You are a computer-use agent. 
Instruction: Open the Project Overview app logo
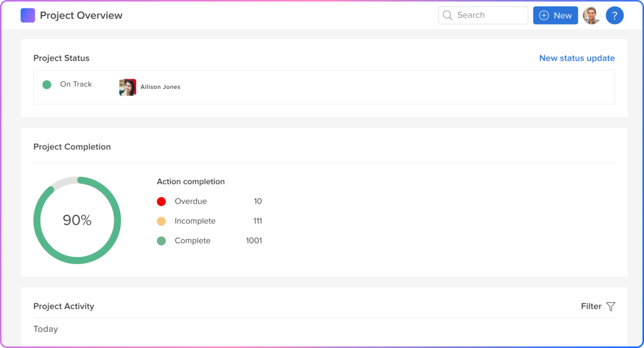pos(28,15)
